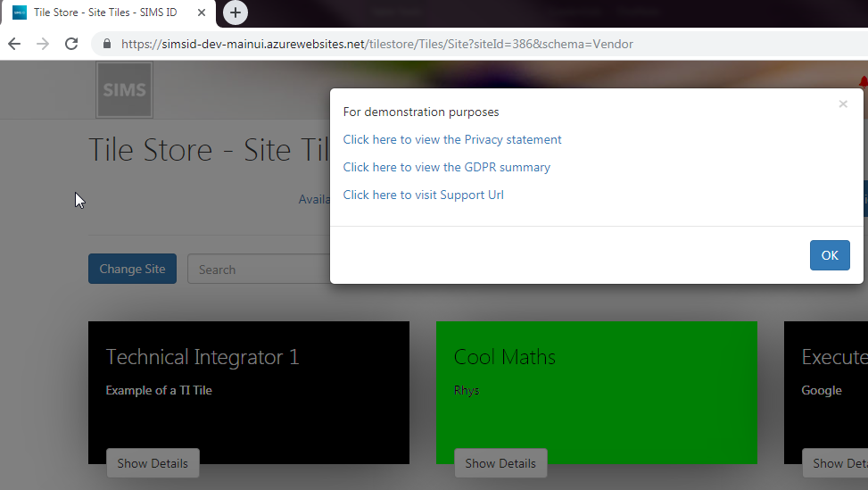This screenshot has height=490, width=868.
Task: Click the browser back arrow
Action: pyautogui.click(x=14, y=44)
